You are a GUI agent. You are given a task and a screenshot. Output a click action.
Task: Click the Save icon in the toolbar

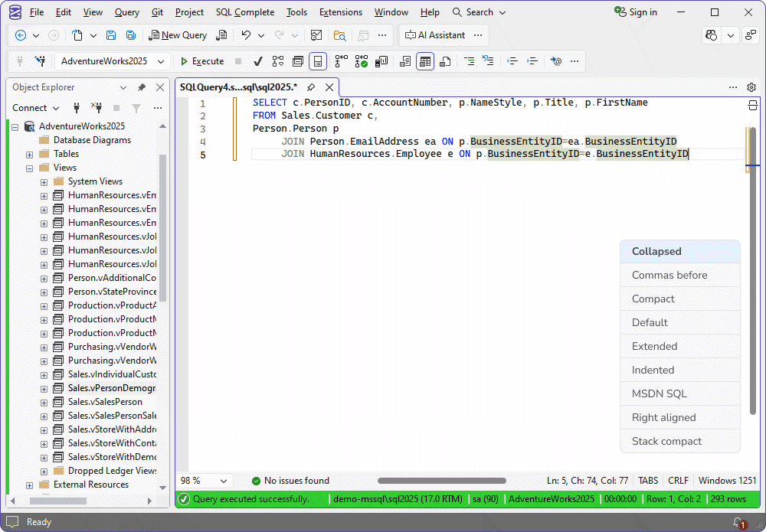tap(110, 35)
